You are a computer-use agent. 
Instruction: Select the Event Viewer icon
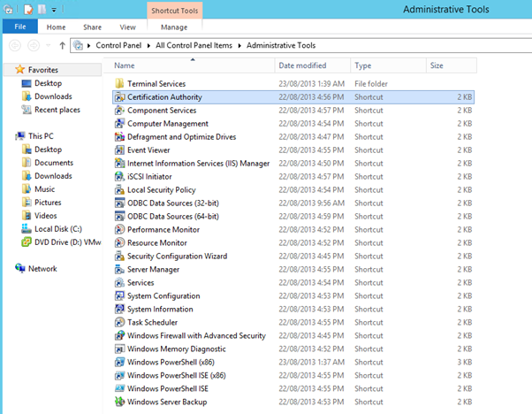(x=120, y=150)
